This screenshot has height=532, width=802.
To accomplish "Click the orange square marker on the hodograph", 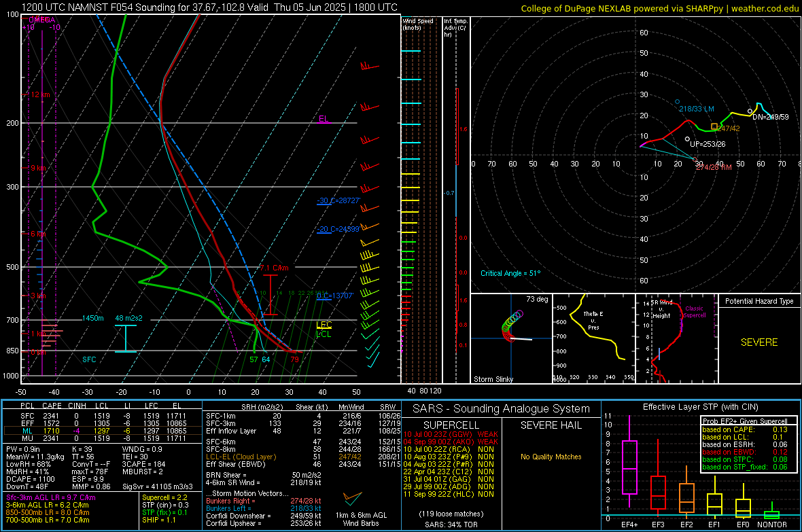I will tap(714, 126).
